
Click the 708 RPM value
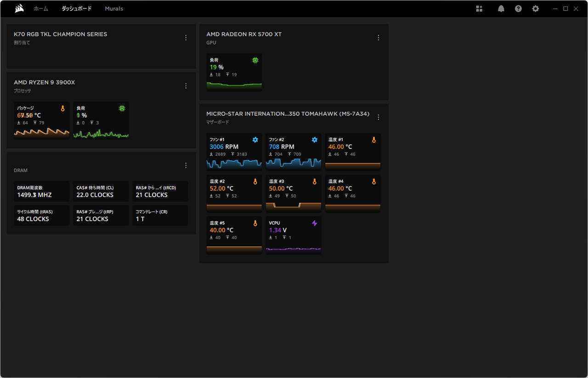[x=282, y=147]
